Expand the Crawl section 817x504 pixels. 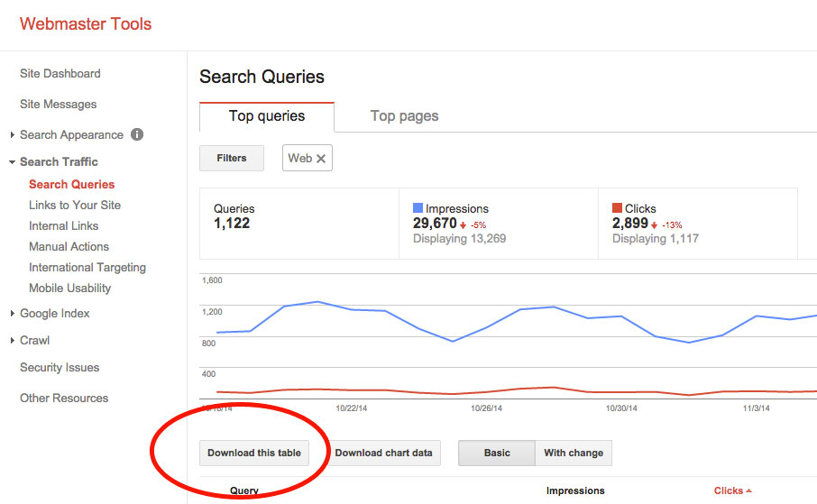pyautogui.click(x=12, y=341)
